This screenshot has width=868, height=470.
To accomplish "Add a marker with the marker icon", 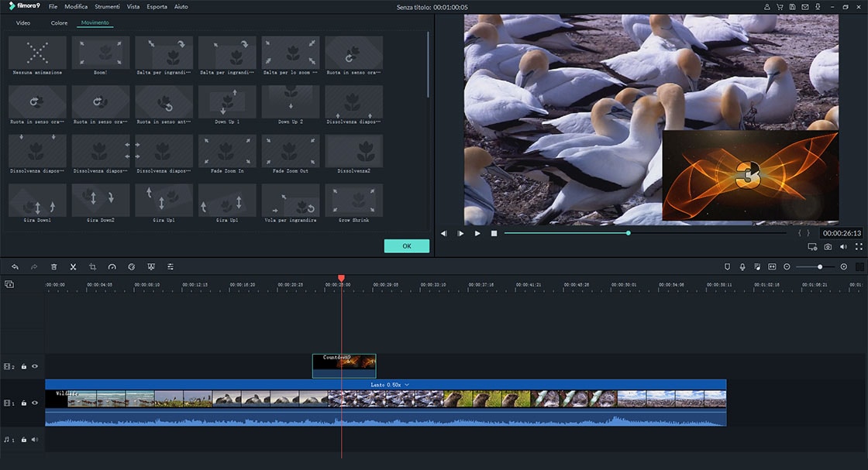I will (x=728, y=267).
